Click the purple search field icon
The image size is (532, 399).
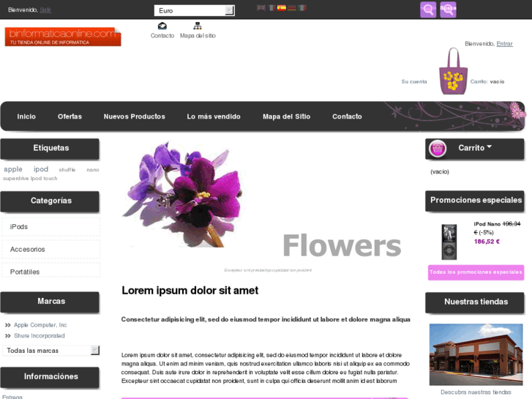428,10
